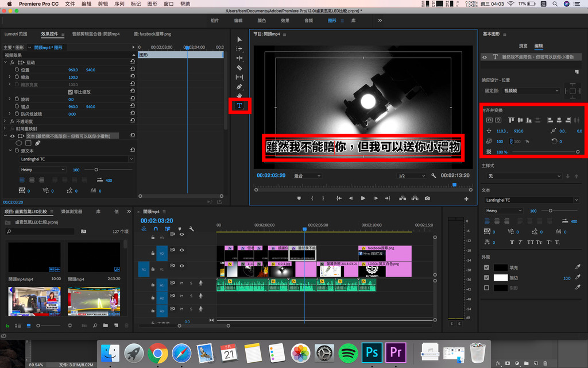The width and height of the screenshot is (588, 368).
Task: Select the Ripple Edit tool
Action: 239,58
